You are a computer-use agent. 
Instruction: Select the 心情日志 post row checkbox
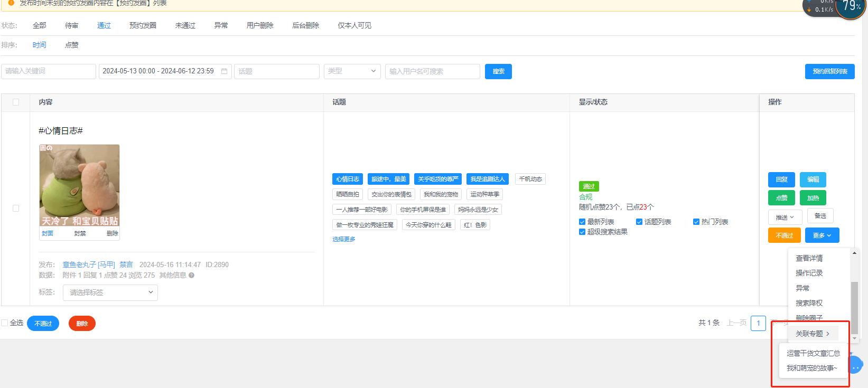(x=16, y=209)
